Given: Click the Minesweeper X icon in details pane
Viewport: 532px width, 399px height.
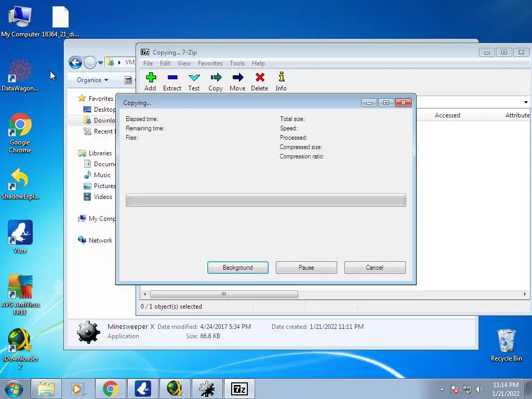Looking at the screenshot, I should [x=88, y=332].
